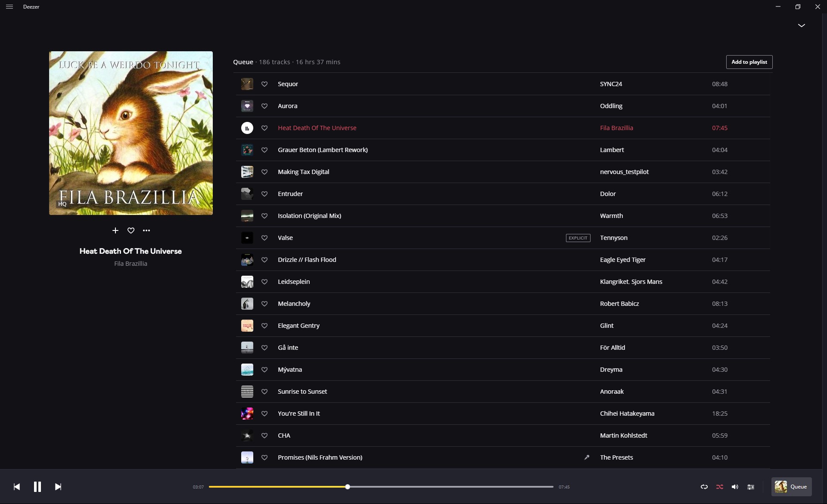
Task: Like Isolation (Original Mix)
Action: (264, 216)
